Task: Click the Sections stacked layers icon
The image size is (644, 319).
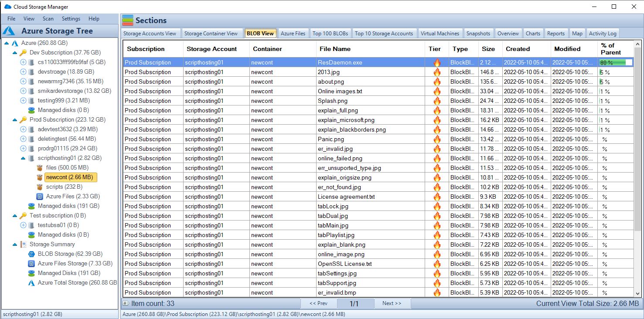Action: [x=128, y=20]
